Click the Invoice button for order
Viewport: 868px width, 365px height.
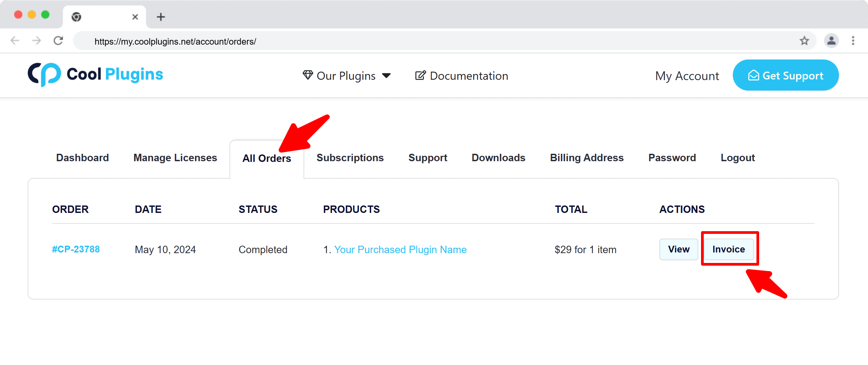[728, 249]
